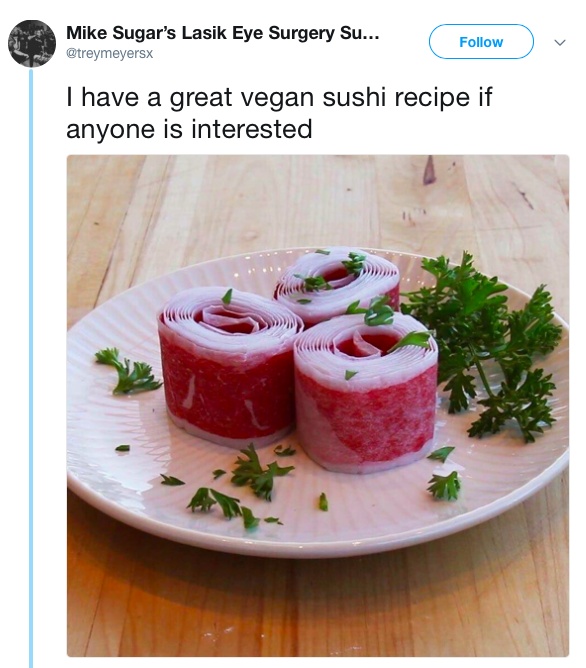Click the word "interested" in the tweet
Viewport: 586px width, 668px height.
[252, 129]
